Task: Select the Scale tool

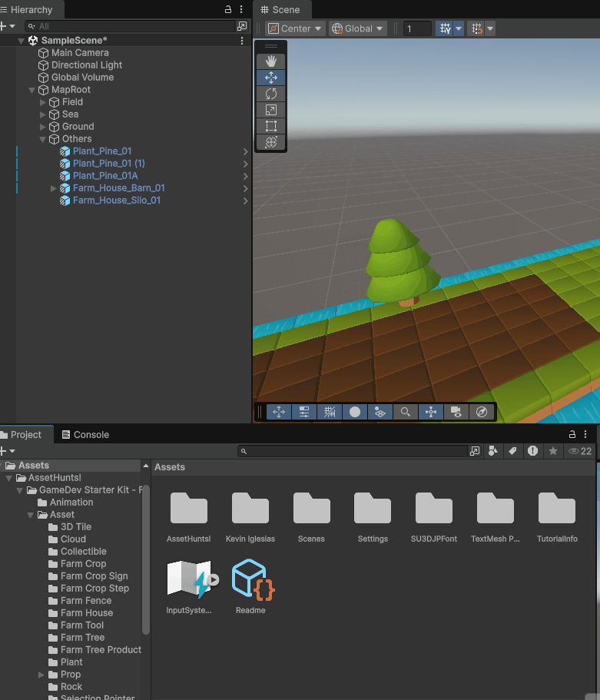Action: (271, 110)
